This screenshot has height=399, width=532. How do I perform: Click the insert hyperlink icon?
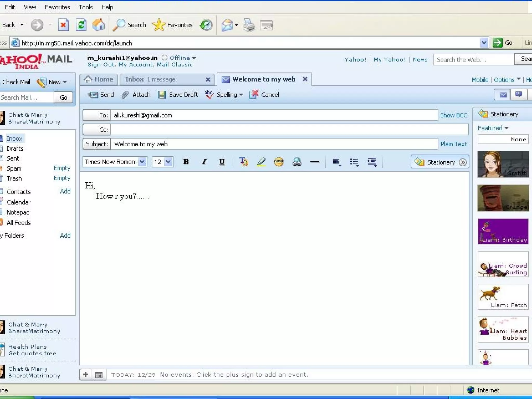297,162
